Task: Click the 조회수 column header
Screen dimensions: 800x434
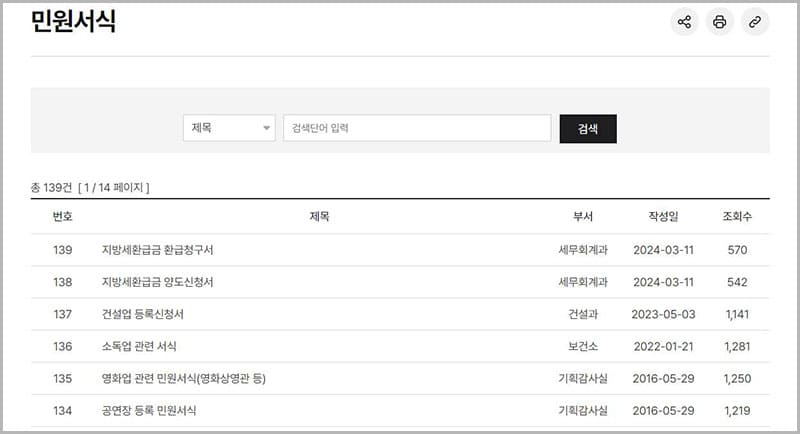Action: pos(737,216)
